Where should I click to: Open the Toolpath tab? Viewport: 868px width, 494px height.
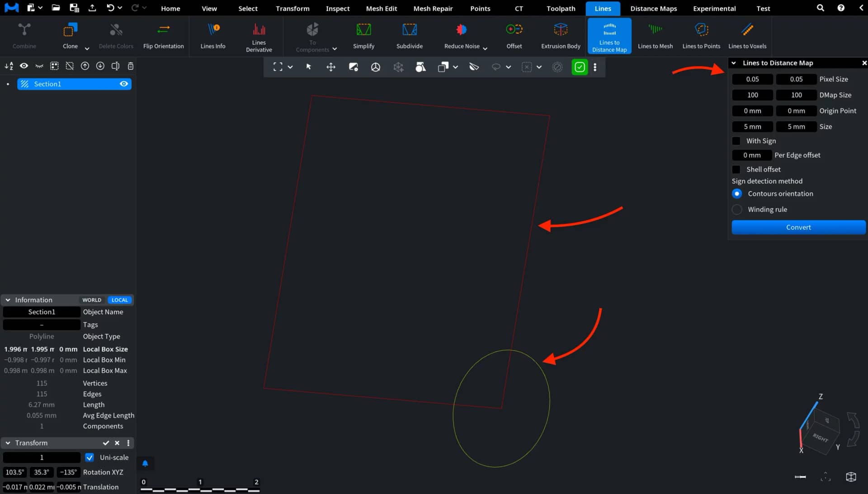(561, 9)
